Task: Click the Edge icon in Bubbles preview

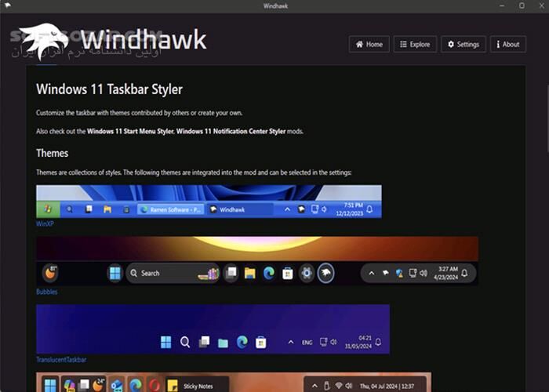Action: click(269, 273)
